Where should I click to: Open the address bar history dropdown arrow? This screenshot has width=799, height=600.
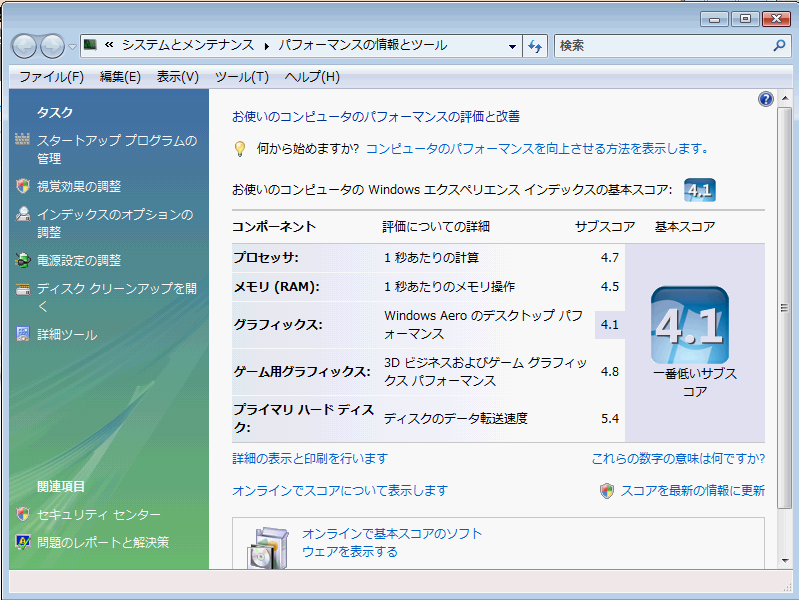(512, 46)
